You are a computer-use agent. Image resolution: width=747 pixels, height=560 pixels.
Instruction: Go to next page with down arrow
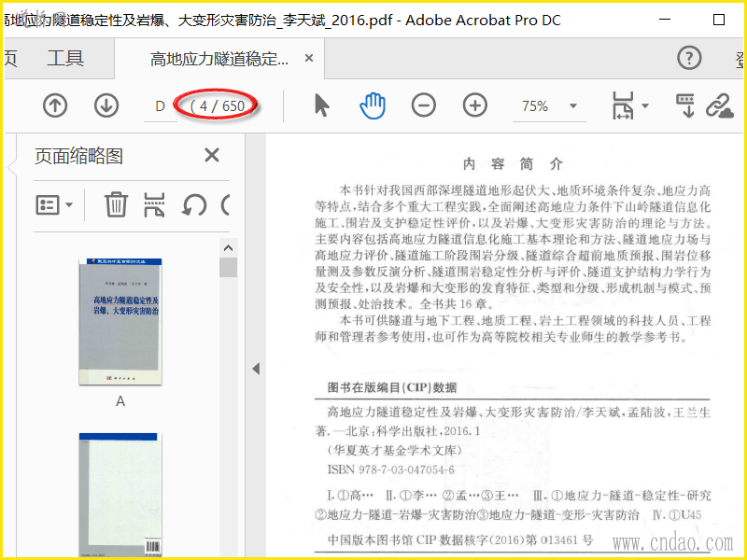pos(106,105)
